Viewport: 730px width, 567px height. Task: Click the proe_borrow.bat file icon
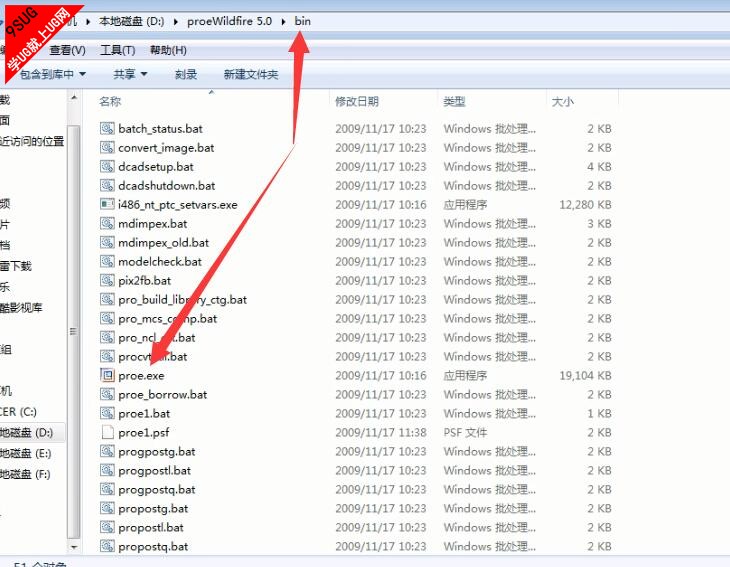[x=107, y=394]
